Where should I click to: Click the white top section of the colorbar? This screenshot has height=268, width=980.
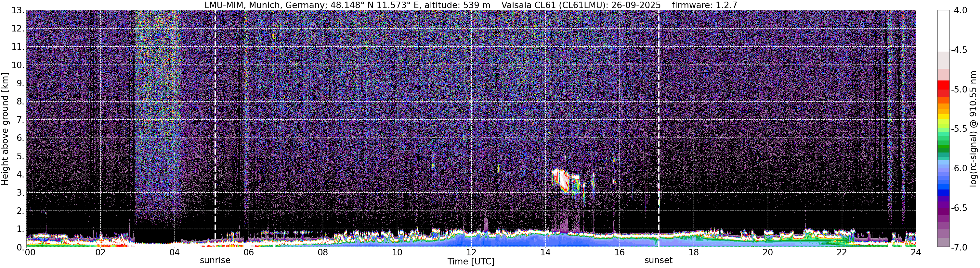[x=944, y=31]
